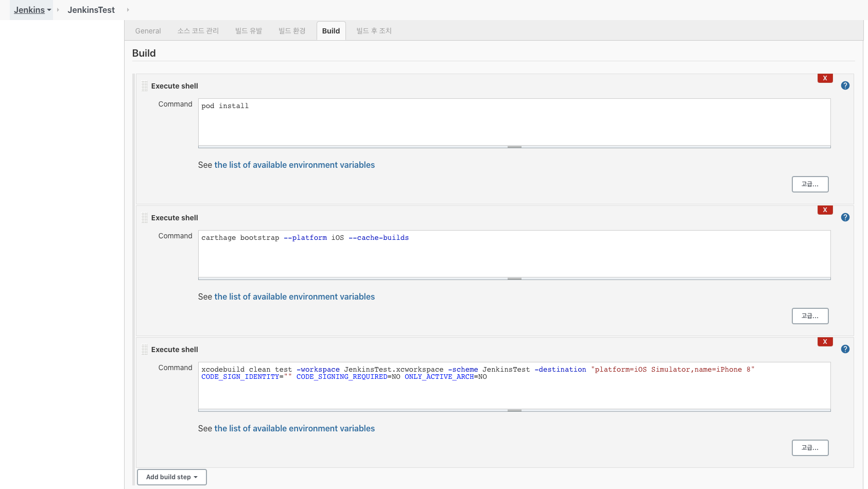The height and width of the screenshot is (489, 868).
Task: Open the Jenkins home breadcrumb link
Action: [x=29, y=10]
